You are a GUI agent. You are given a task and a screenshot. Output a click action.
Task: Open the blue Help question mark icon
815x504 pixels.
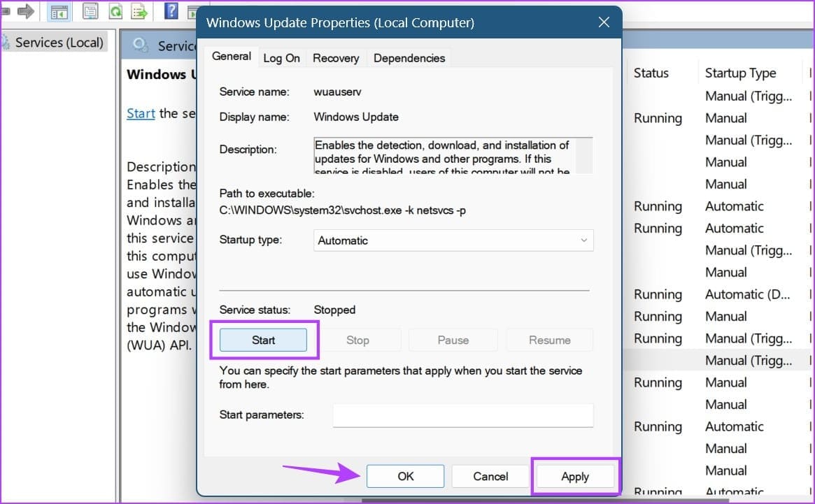pyautogui.click(x=171, y=10)
